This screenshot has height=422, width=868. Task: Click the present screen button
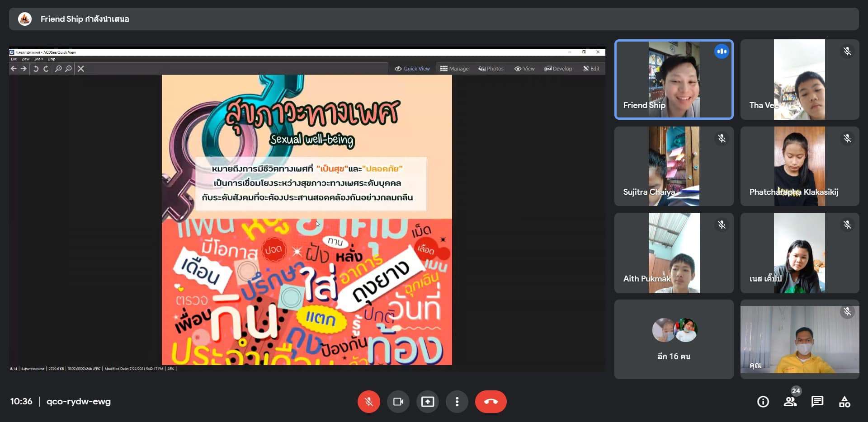[427, 402]
